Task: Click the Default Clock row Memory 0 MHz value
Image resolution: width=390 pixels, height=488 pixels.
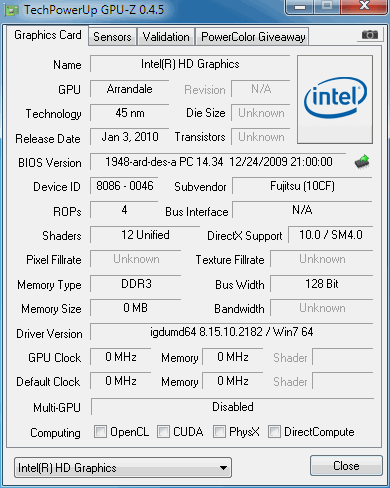Action: point(233,381)
